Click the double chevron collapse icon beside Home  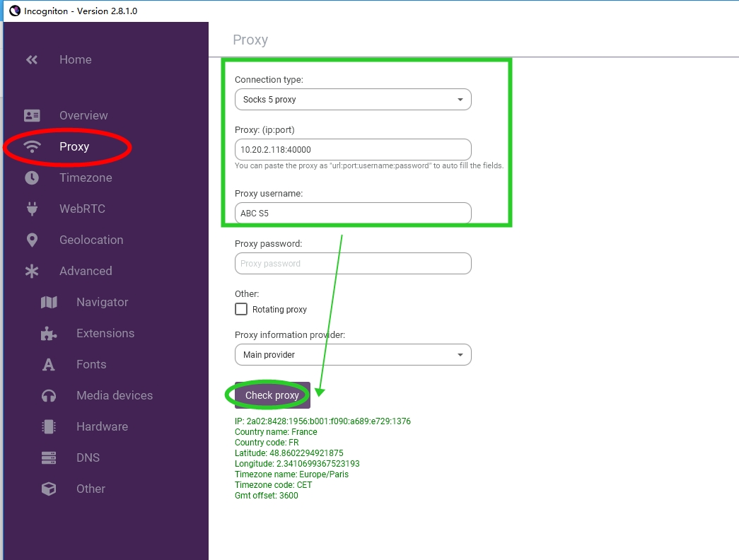click(32, 60)
